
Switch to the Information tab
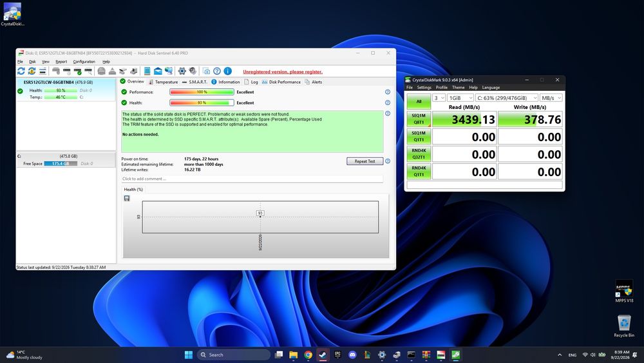point(225,82)
